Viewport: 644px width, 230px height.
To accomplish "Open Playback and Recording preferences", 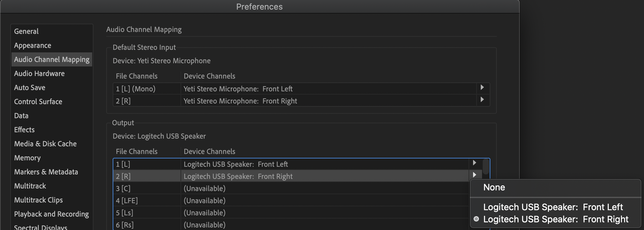I will (x=51, y=214).
